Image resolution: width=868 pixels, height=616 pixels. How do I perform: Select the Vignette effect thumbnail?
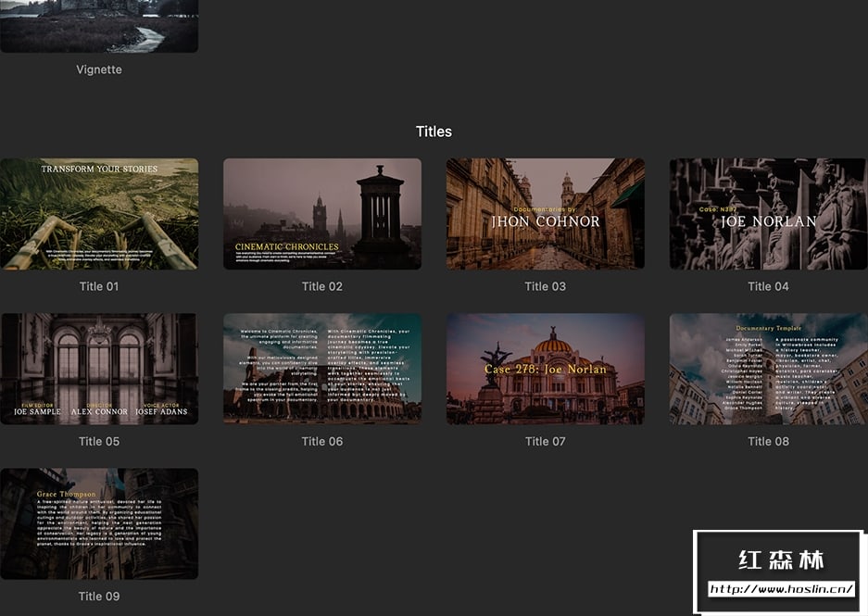[x=99, y=26]
